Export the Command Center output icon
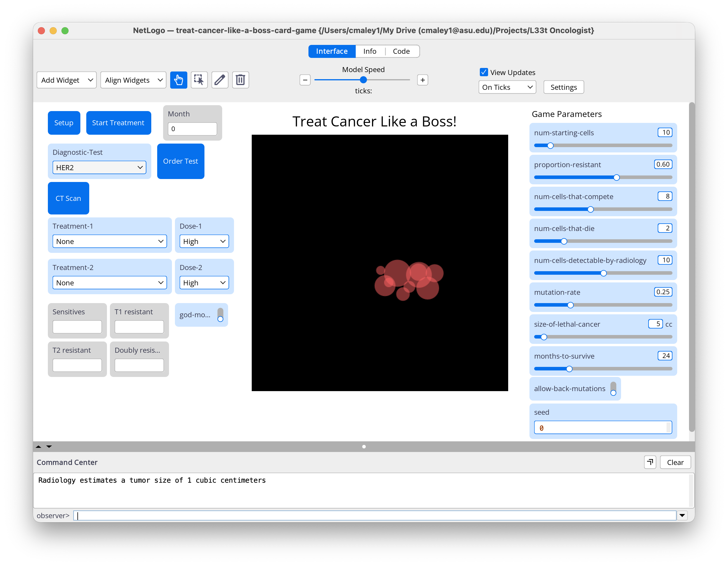728x566 pixels. pos(650,462)
